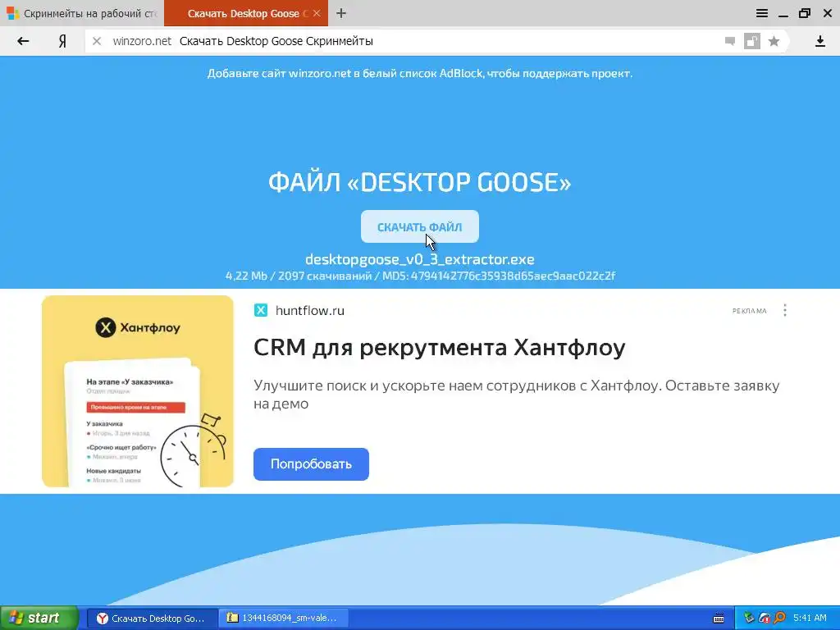This screenshot has height=630, width=840.
Task: Switch to the Скринмейты на рабочий стол tab
Action: point(82,13)
